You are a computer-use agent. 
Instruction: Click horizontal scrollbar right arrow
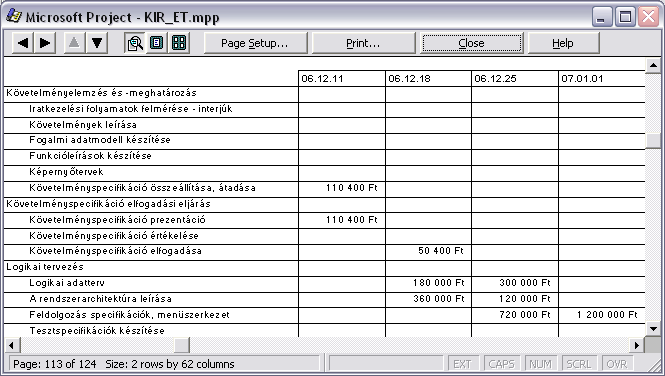point(637,345)
